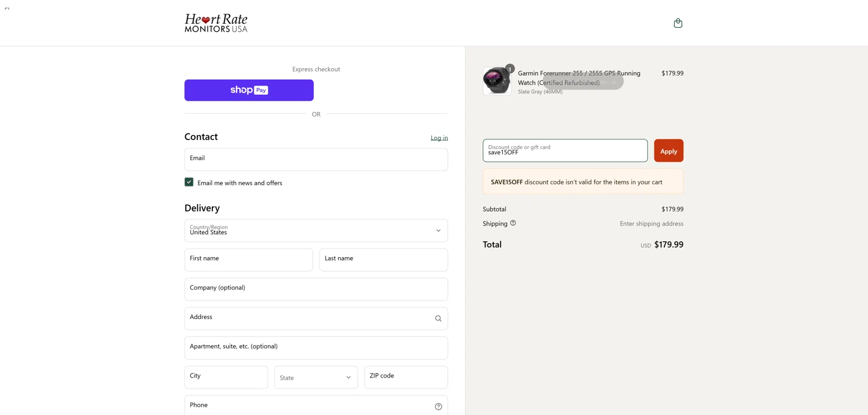The image size is (868, 415).
Task: Focus the Email input field
Action: 316,160
